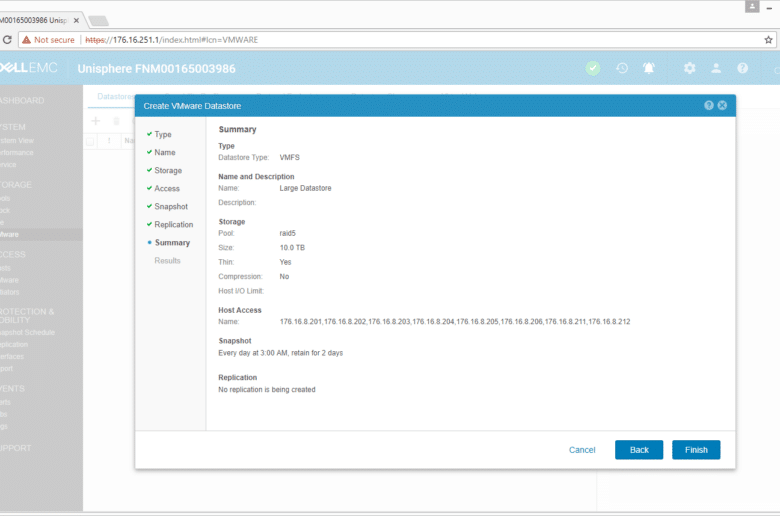Open the settings gear icon
This screenshot has width=780, height=516.
(689, 68)
